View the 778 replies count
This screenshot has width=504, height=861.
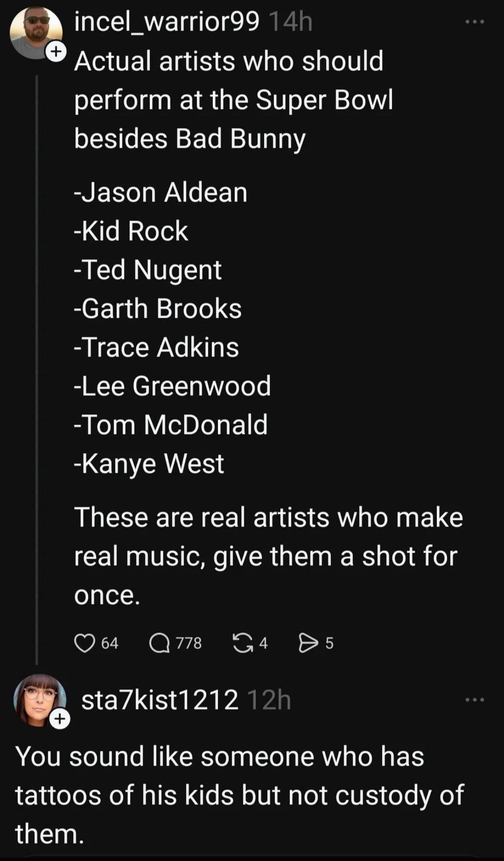(x=189, y=643)
